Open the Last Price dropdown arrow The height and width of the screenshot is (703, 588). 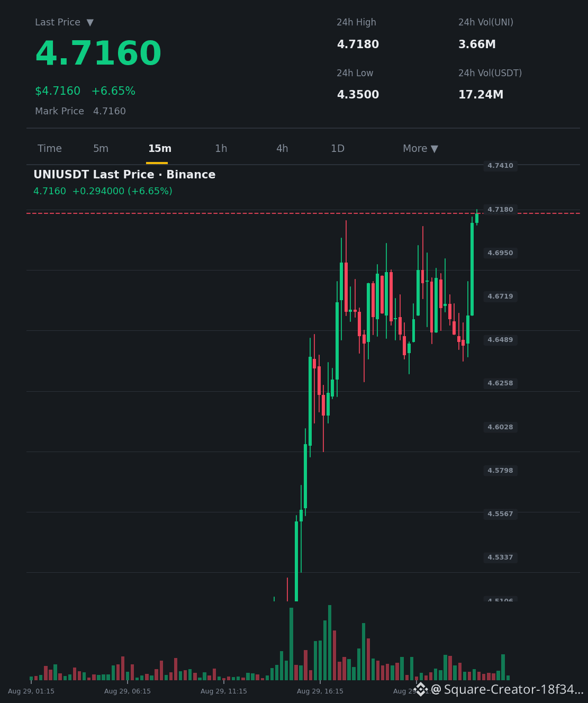pos(90,23)
